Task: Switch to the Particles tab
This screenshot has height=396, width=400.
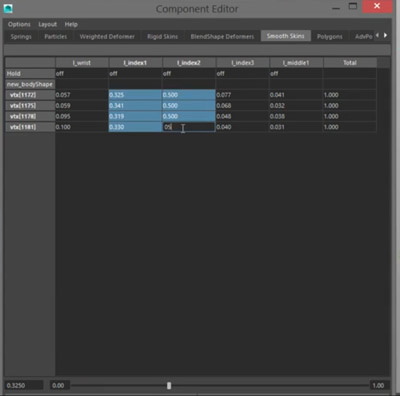Action: 56,36
